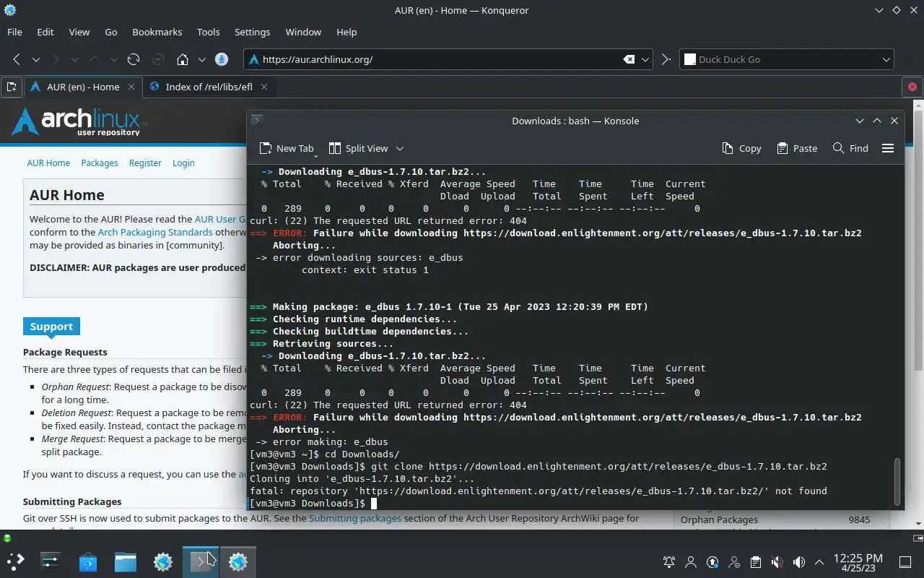Screen dimensions: 924x578
Task: Open back history dropdown arrow
Action: pos(35,59)
